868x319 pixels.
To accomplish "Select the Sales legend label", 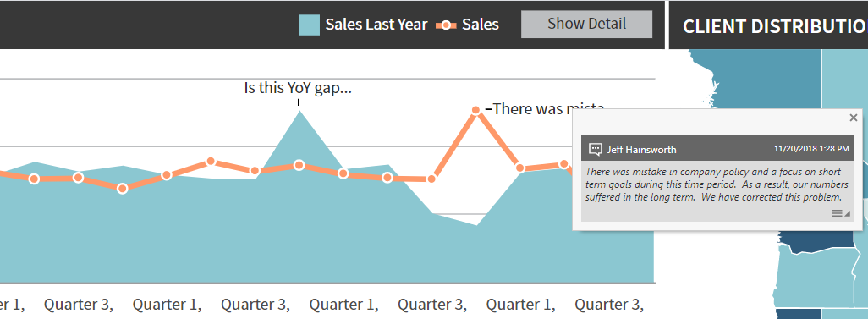I will (481, 25).
